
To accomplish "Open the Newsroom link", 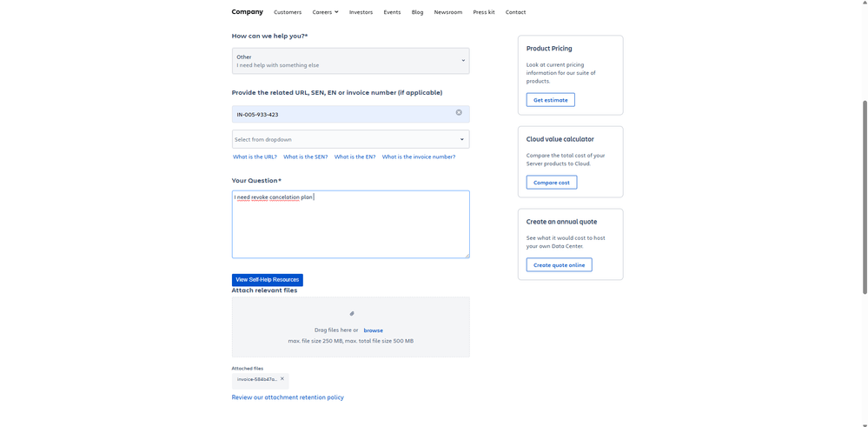I will (447, 12).
